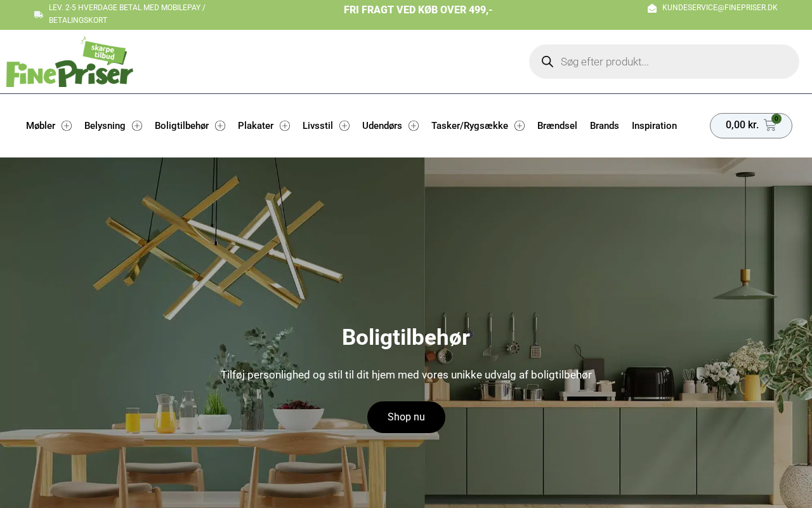Go to the Inspiration page
812x508 pixels.
coord(654,126)
